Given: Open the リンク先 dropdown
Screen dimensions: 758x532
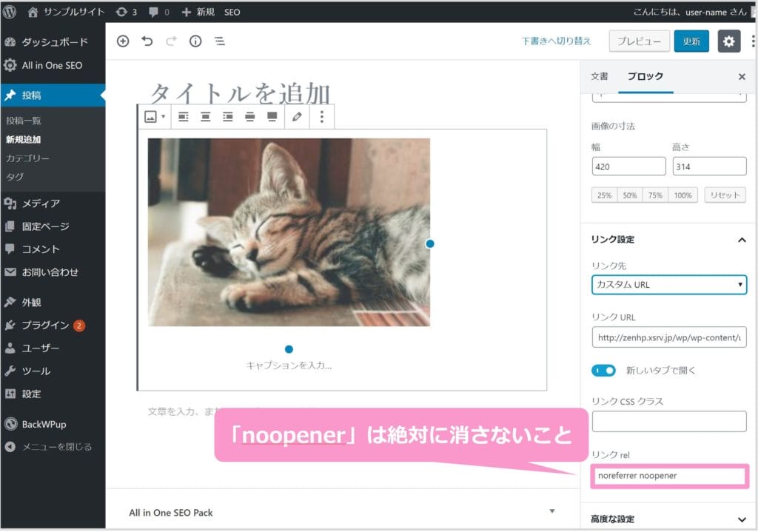Looking at the screenshot, I should point(669,285).
